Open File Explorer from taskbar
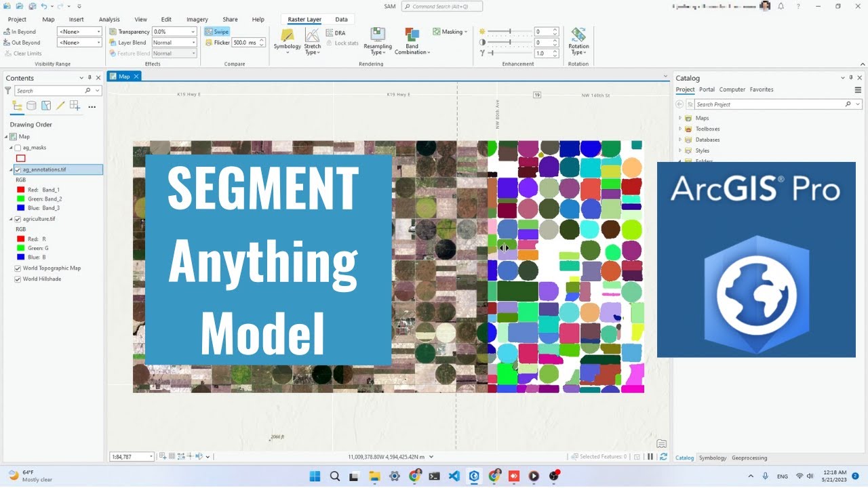The width and height of the screenshot is (868, 488). click(374, 476)
